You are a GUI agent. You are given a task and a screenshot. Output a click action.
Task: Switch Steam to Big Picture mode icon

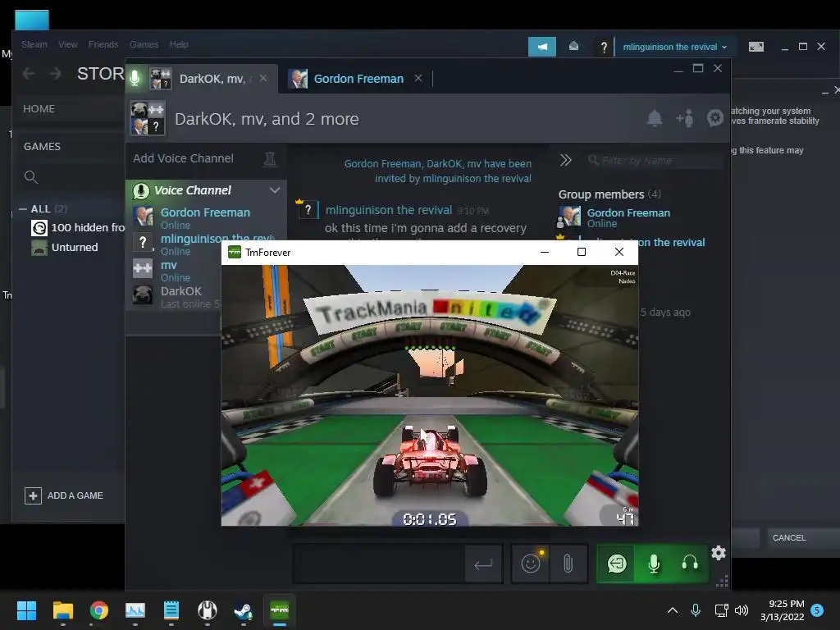pyautogui.click(x=756, y=47)
